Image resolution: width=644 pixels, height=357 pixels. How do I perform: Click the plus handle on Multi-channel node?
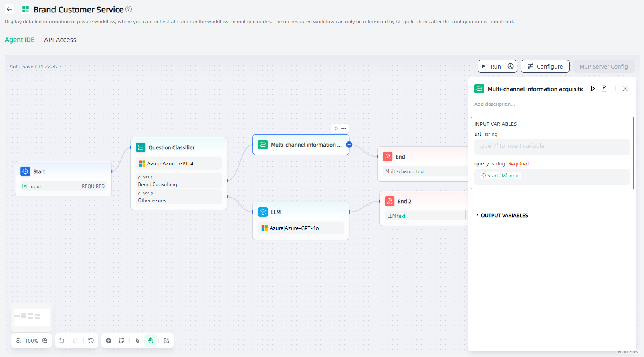(349, 145)
